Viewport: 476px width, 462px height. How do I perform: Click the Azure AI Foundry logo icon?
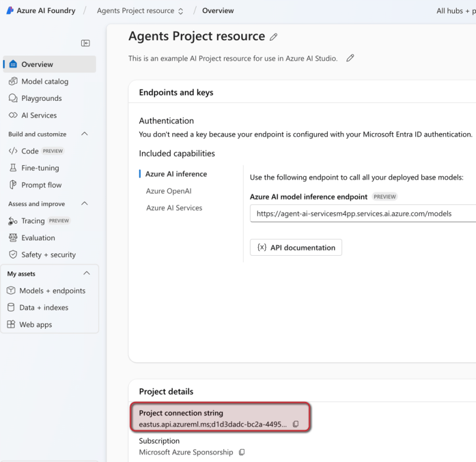pyautogui.click(x=10, y=11)
